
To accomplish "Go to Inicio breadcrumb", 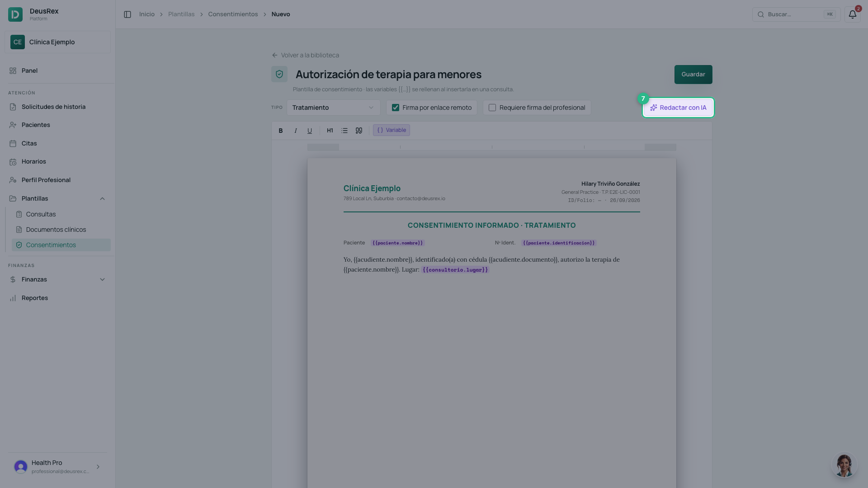I will pyautogui.click(x=147, y=14).
